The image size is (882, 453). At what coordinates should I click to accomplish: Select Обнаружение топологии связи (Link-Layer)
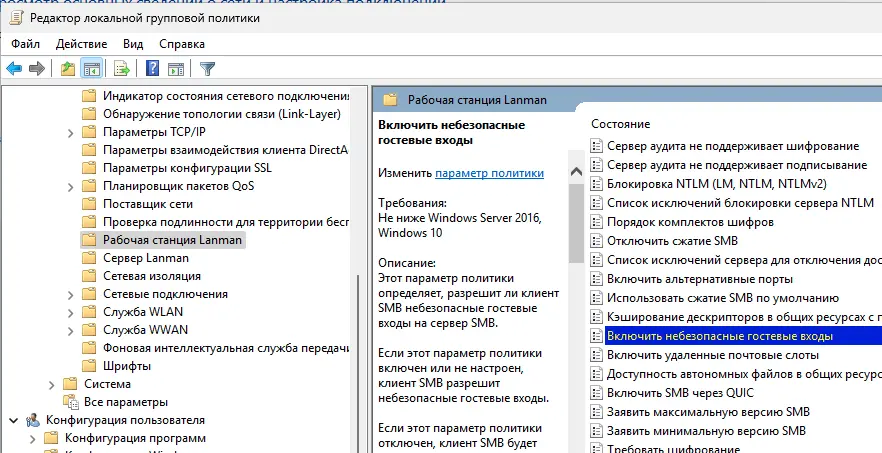click(x=222, y=114)
